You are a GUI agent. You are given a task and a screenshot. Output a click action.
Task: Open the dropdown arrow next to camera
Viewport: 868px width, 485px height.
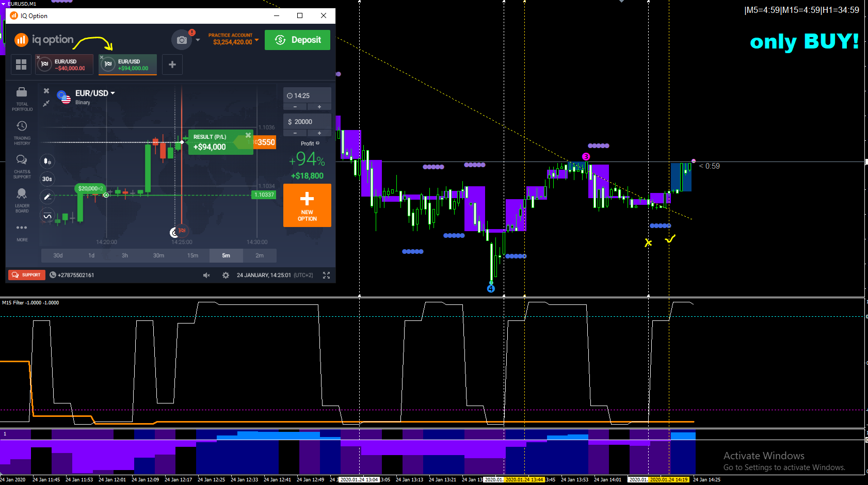[x=198, y=40]
